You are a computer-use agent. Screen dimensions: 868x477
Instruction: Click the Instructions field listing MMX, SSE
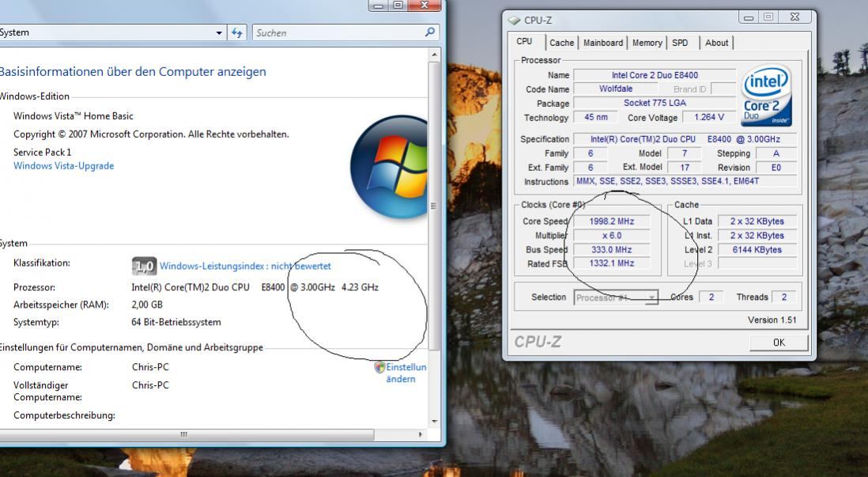685,181
